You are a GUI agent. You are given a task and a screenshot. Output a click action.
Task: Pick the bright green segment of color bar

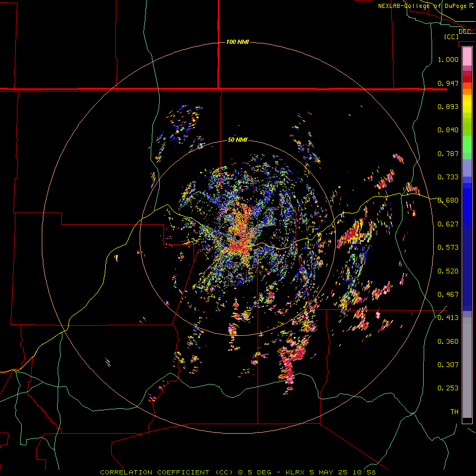(467, 144)
